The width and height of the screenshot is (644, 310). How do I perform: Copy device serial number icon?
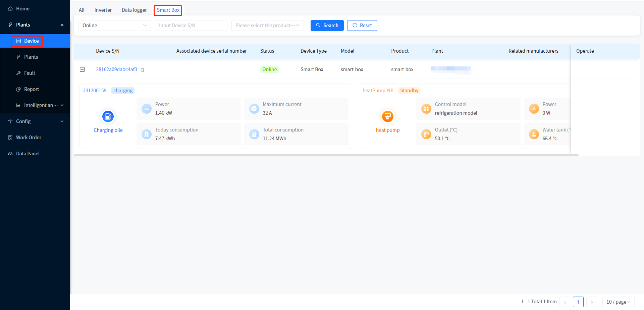(x=143, y=70)
